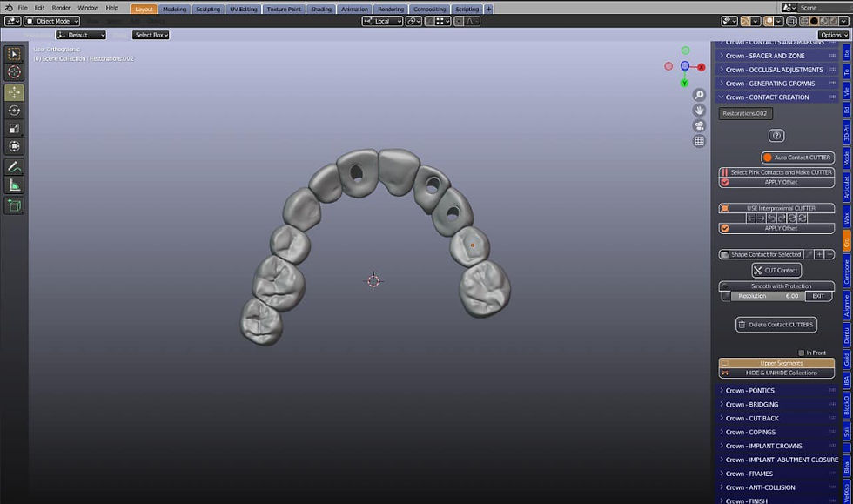Expand Crown - SPACER AND ZONE panel

pyautogui.click(x=778, y=56)
